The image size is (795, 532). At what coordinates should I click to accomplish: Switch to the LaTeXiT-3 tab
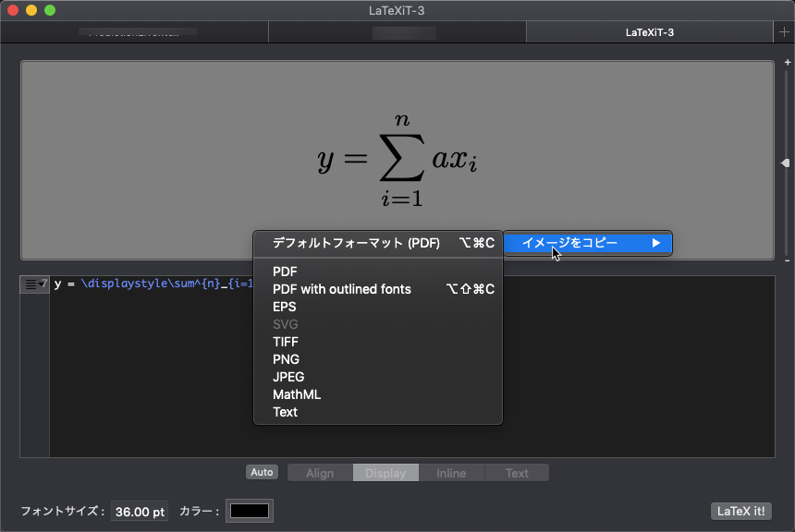pyautogui.click(x=650, y=32)
